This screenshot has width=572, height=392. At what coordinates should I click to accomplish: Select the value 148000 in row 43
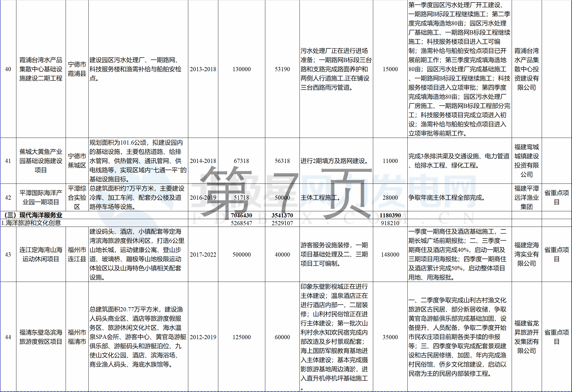coord(390,254)
